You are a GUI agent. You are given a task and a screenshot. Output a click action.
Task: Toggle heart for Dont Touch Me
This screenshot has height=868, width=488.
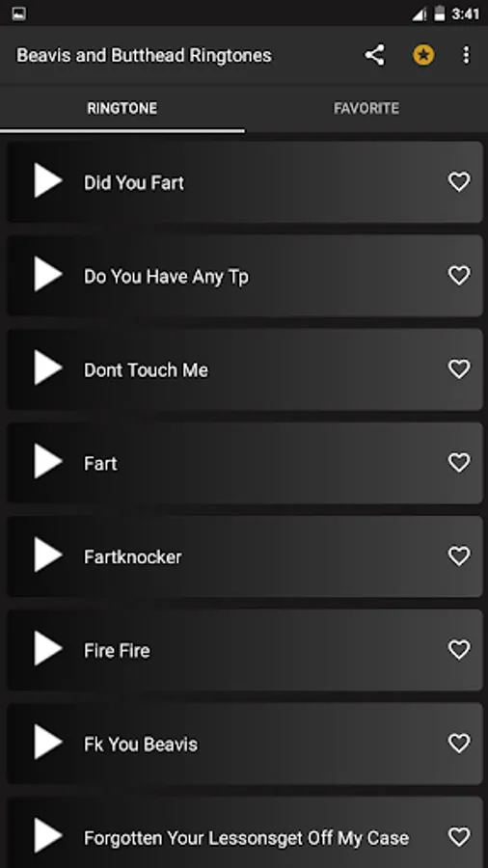tap(459, 368)
